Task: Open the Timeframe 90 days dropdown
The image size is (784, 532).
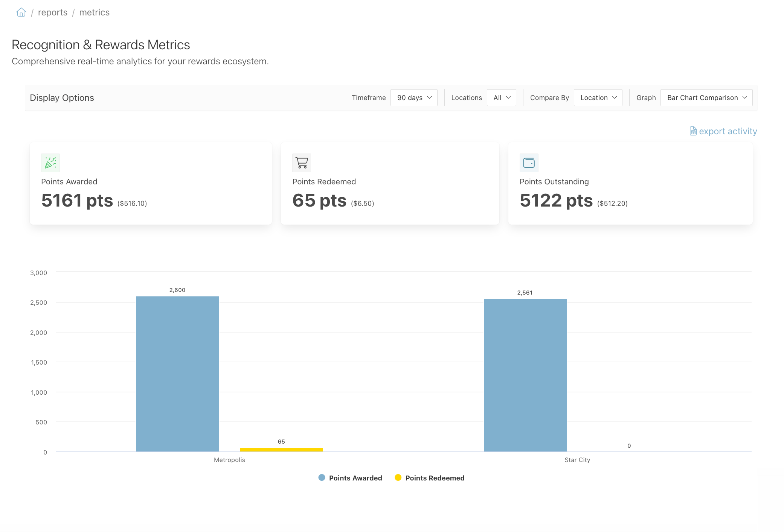Action: [414, 98]
